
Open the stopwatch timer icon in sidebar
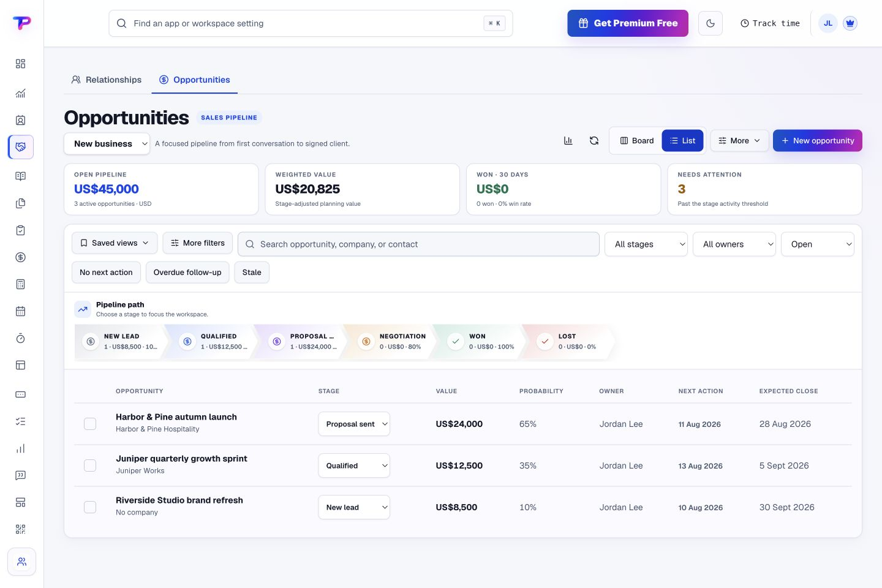tap(20, 338)
